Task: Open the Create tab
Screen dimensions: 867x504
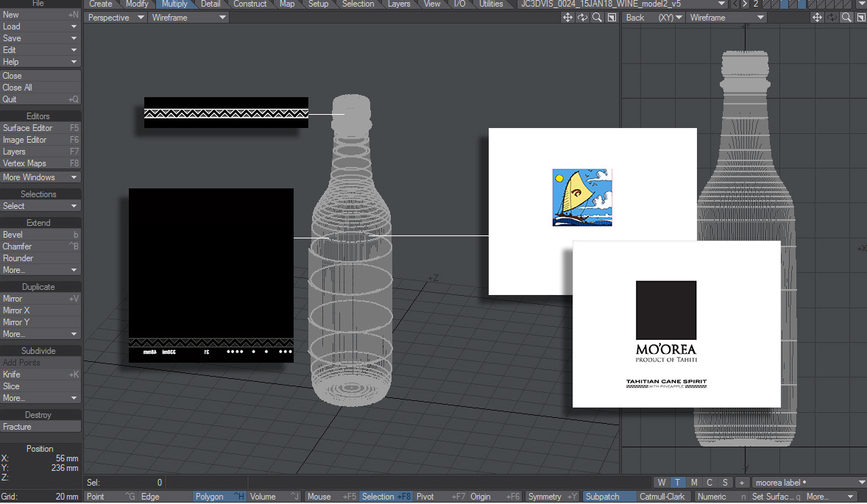Action: [x=101, y=4]
